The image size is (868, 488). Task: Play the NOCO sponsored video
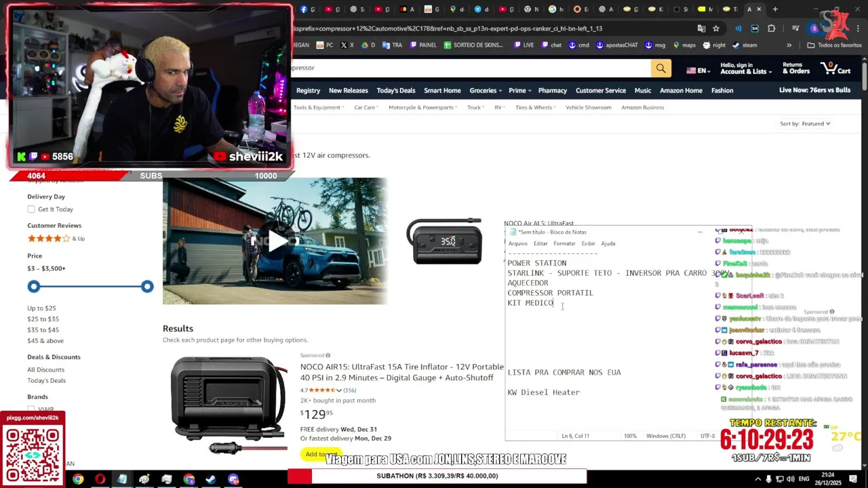pyautogui.click(x=275, y=241)
